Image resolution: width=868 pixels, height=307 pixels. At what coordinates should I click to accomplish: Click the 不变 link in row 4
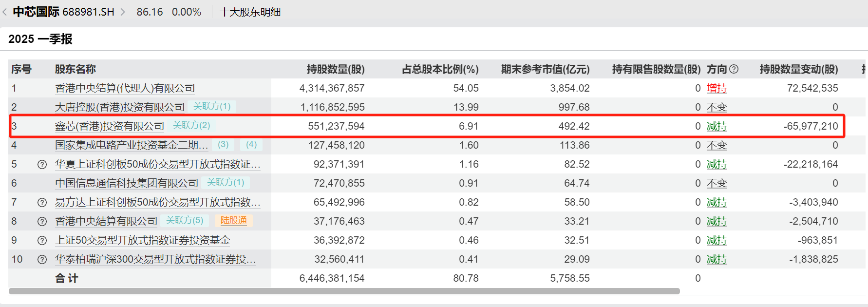click(x=717, y=145)
